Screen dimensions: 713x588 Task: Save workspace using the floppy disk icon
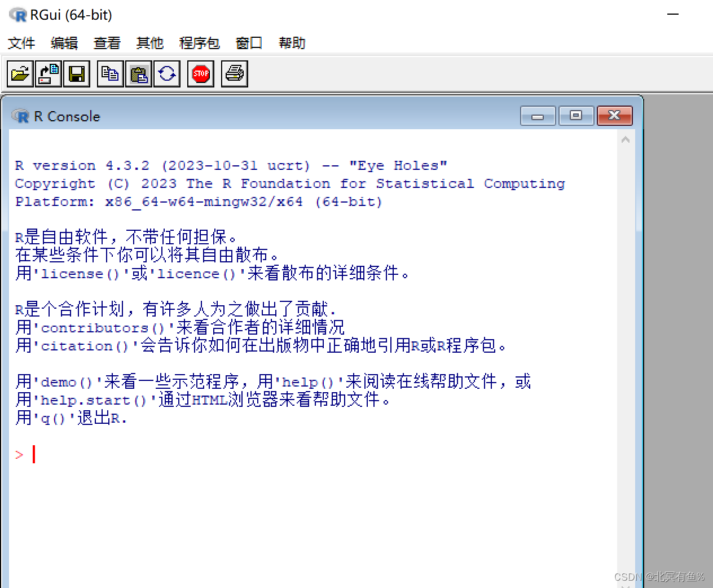[77, 74]
